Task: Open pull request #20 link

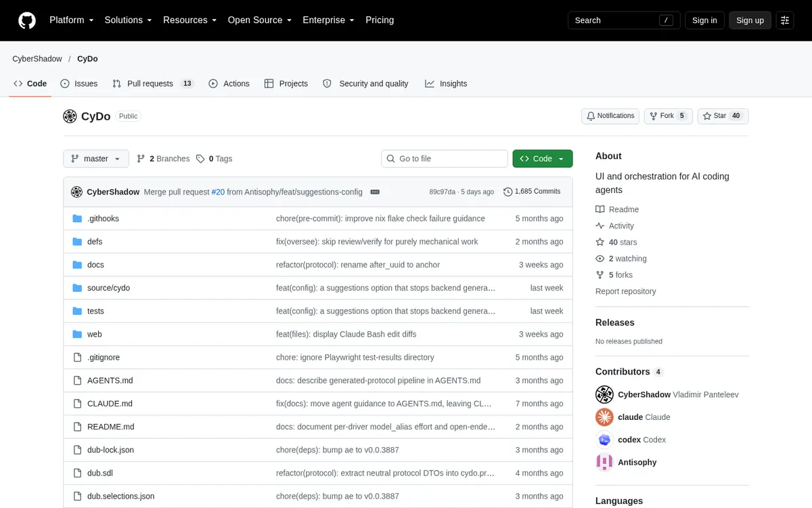Action: 218,192
